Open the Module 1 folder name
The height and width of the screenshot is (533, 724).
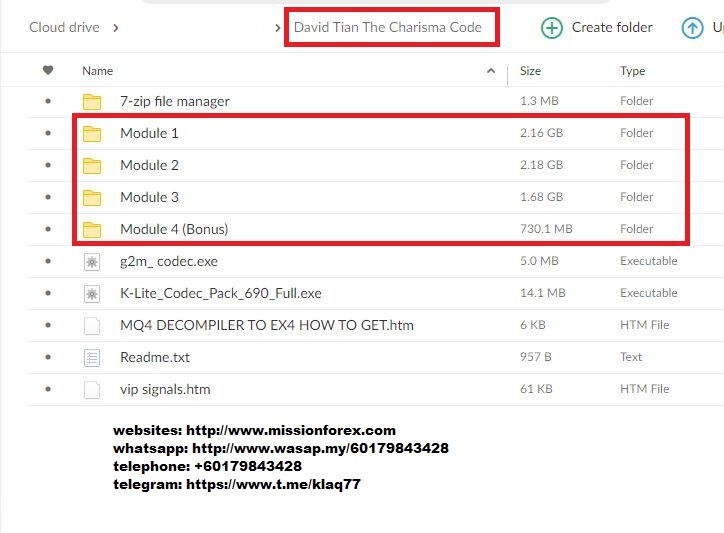[x=149, y=133]
